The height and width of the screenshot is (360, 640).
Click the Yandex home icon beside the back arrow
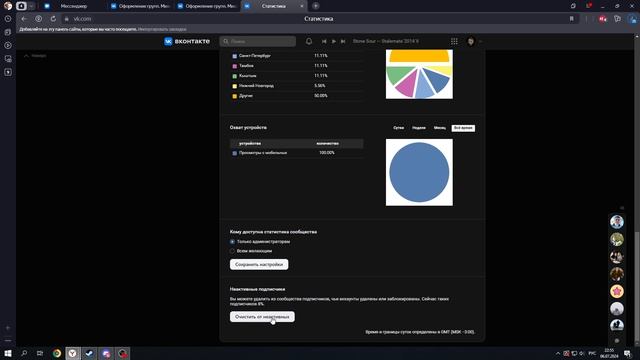point(38,19)
